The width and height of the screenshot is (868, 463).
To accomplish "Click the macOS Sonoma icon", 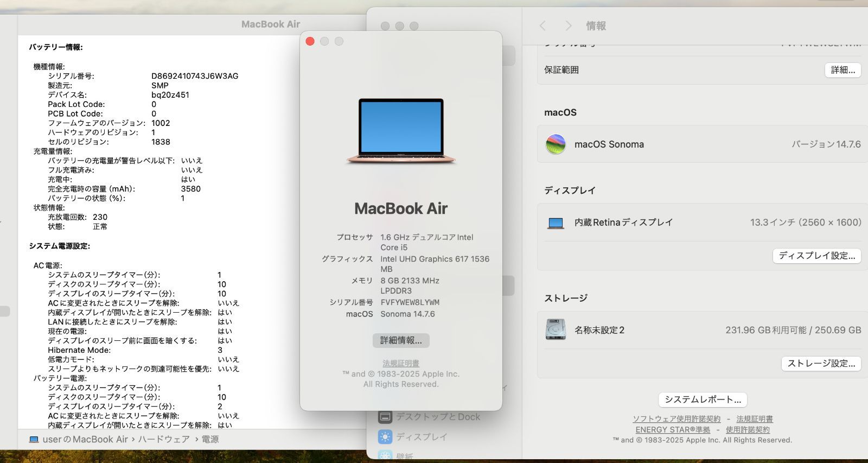I will point(556,144).
